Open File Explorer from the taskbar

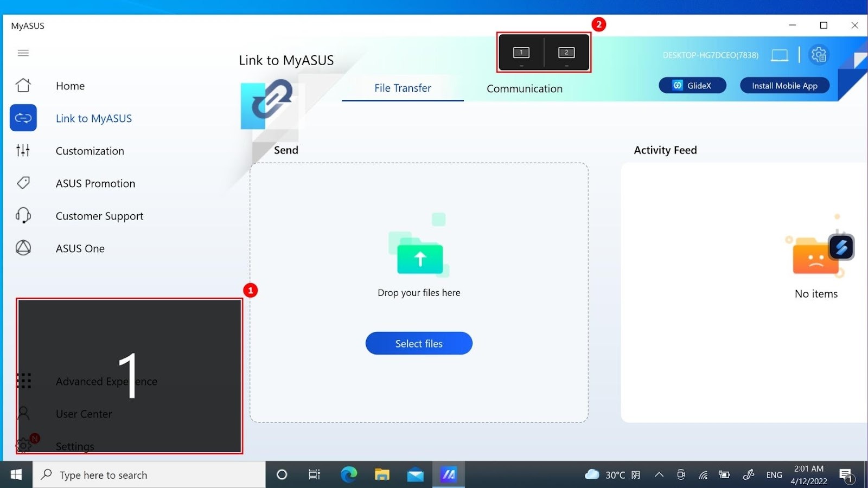click(382, 474)
